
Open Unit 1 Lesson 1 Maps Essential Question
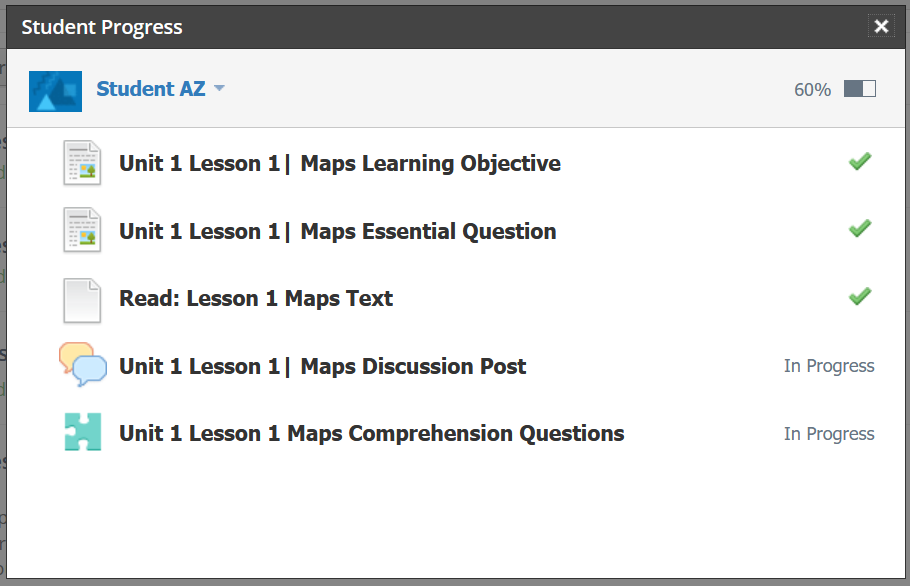pyautogui.click(x=338, y=231)
